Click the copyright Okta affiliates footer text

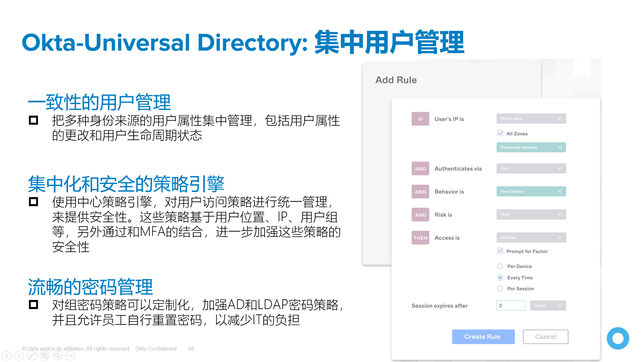[76, 349]
